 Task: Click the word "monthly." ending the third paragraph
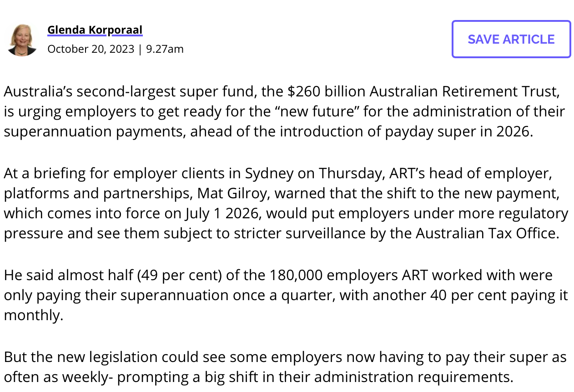[x=34, y=315]
